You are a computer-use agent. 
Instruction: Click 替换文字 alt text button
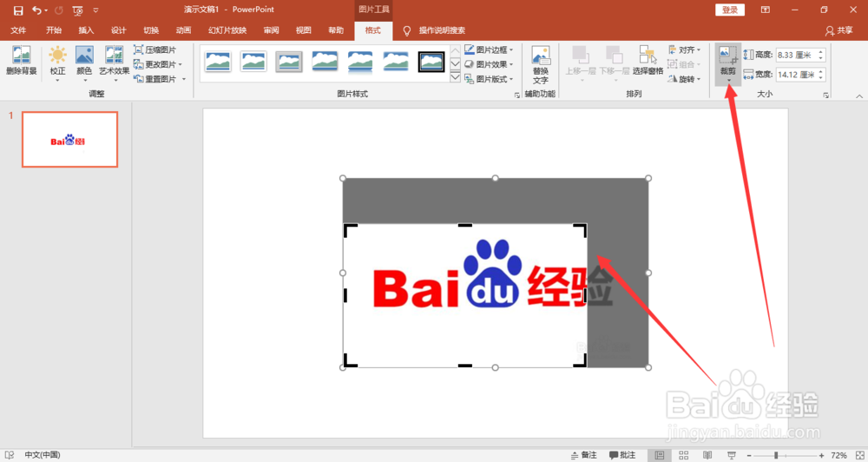540,65
